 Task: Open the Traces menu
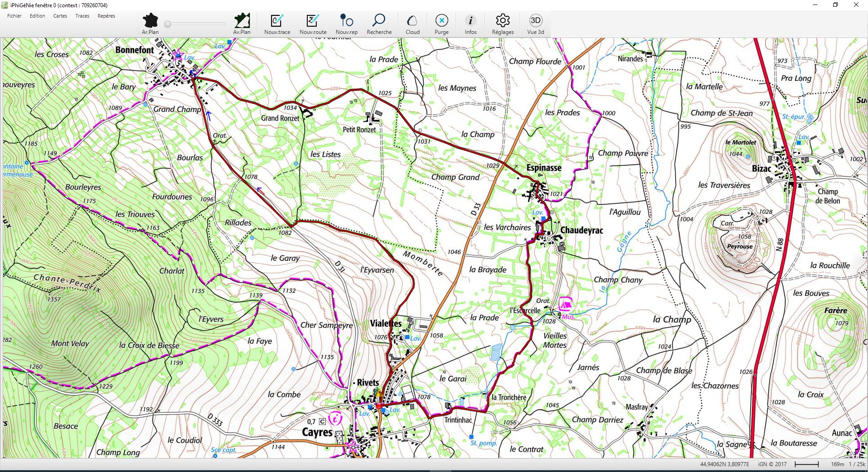click(82, 16)
